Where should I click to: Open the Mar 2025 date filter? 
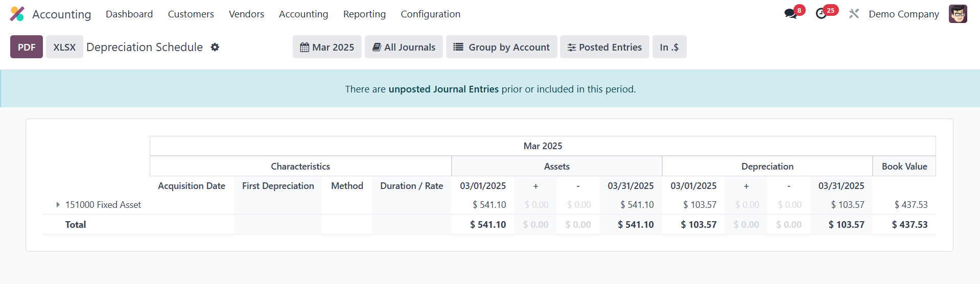tap(327, 47)
